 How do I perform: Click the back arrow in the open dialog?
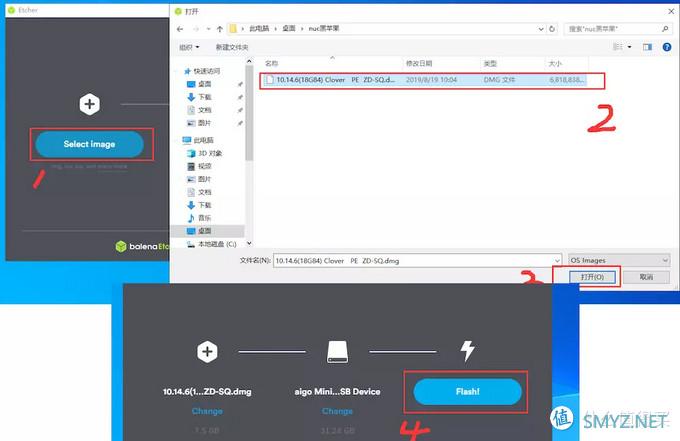click(x=180, y=29)
